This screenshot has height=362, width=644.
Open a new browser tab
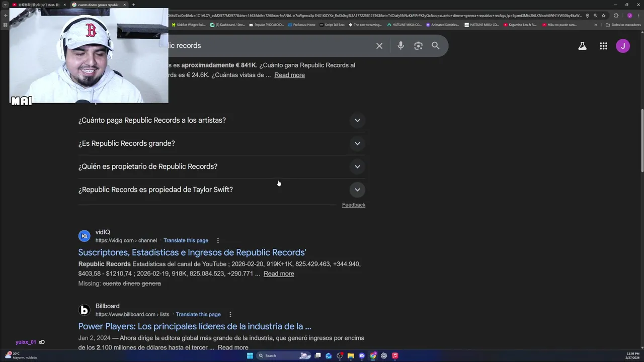pyautogui.click(x=133, y=5)
